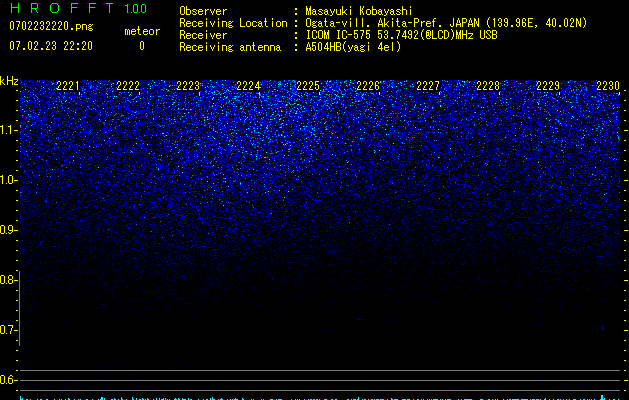Click the Receiver label
Viewport: 629px width, 400px height.
tap(203, 35)
